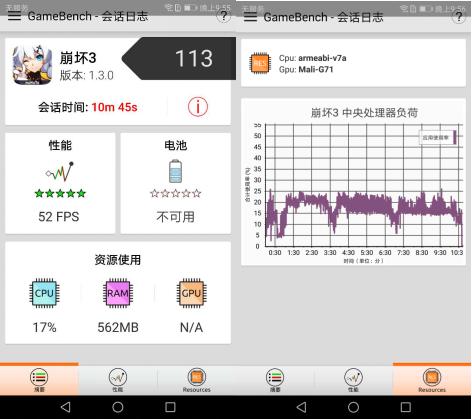Viewport: 472px width, 419px height.
Task: Tap the 电池 card heading
Action: coord(176,145)
